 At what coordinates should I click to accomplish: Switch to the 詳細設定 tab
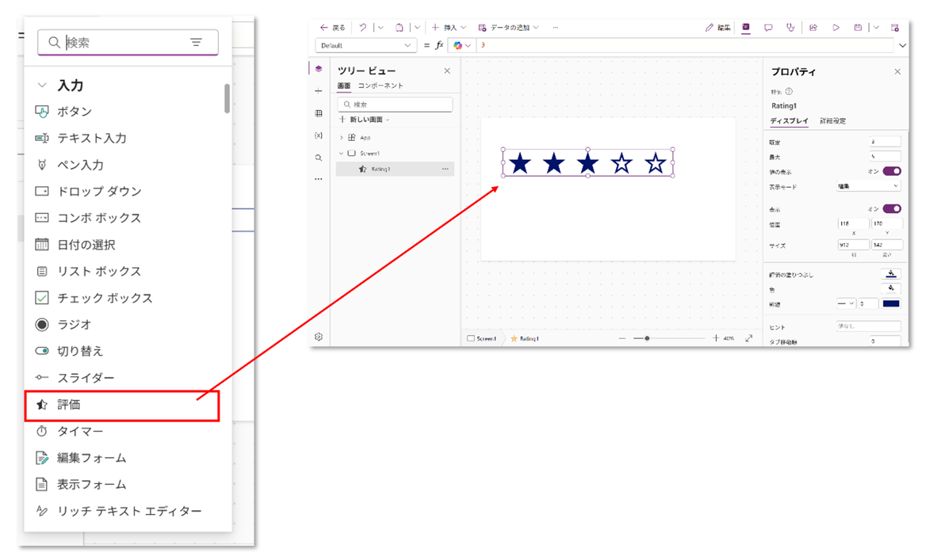click(832, 121)
